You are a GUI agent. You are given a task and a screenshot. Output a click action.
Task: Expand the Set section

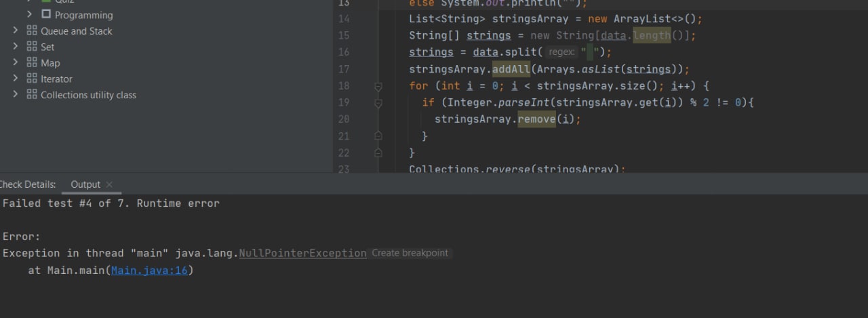pyautogui.click(x=16, y=47)
